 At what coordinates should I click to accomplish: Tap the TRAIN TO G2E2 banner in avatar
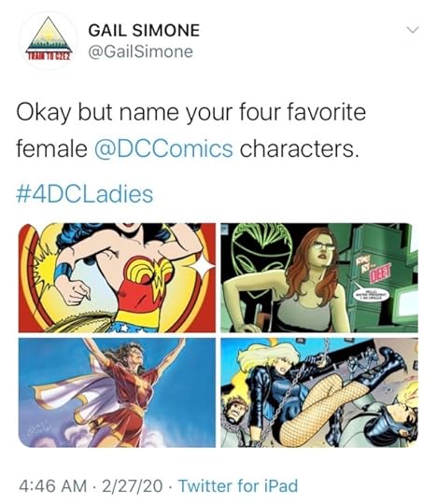[49, 57]
